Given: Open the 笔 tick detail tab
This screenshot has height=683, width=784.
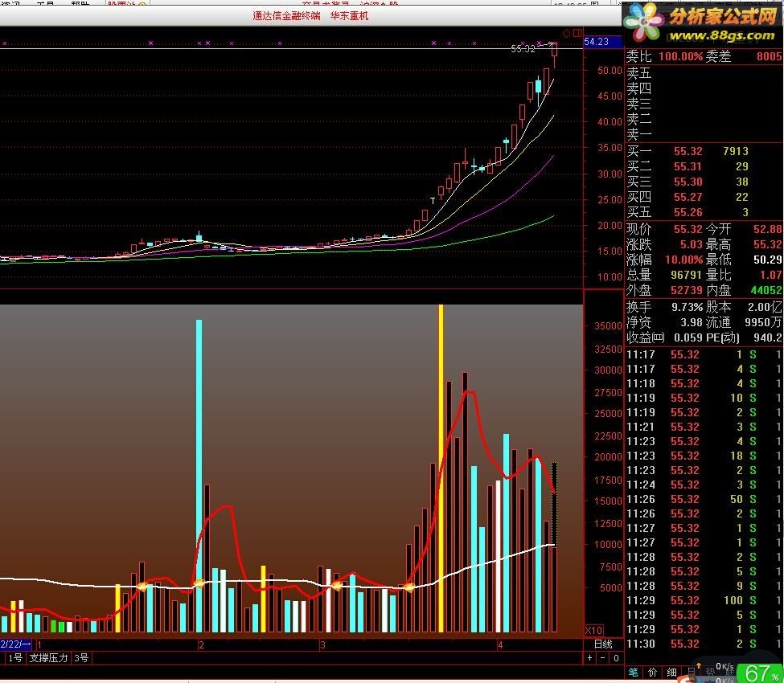Looking at the screenshot, I should (634, 672).
